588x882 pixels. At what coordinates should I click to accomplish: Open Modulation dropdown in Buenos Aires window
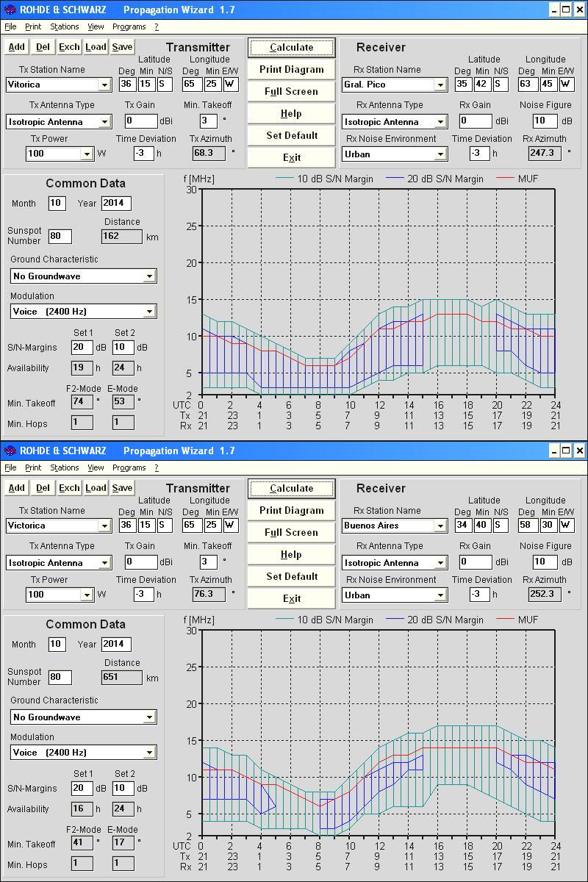tap(149, 752)
